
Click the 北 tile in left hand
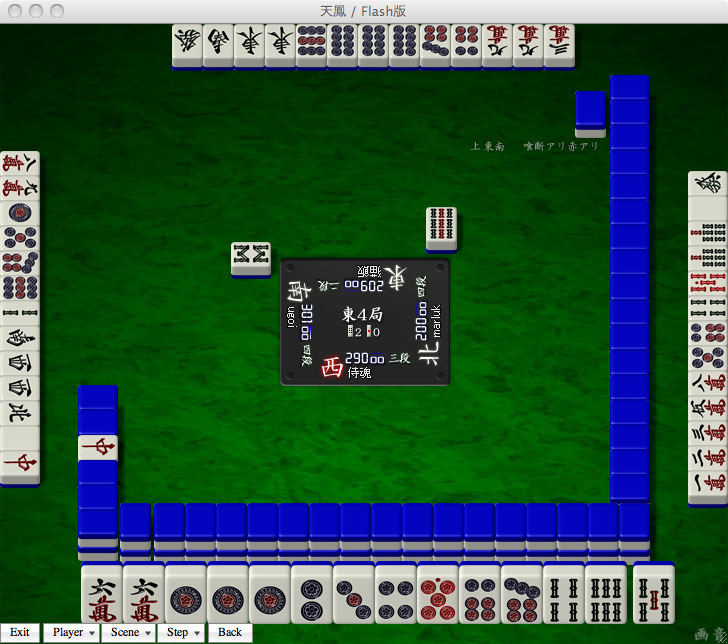coord(20,414)
